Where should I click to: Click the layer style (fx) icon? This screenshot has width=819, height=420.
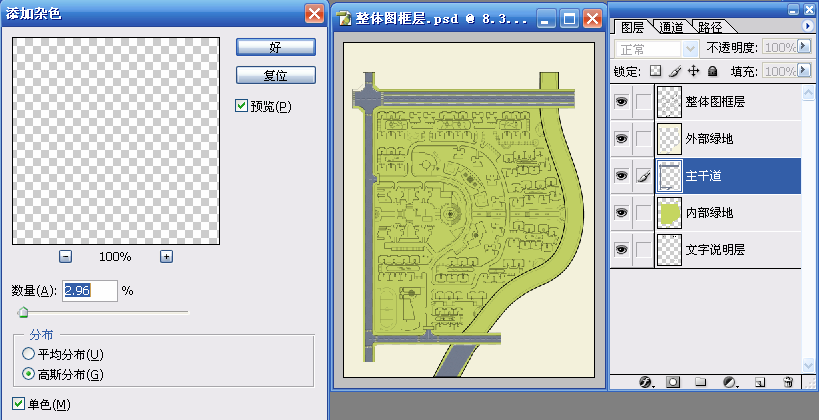[x=644, y=381]
